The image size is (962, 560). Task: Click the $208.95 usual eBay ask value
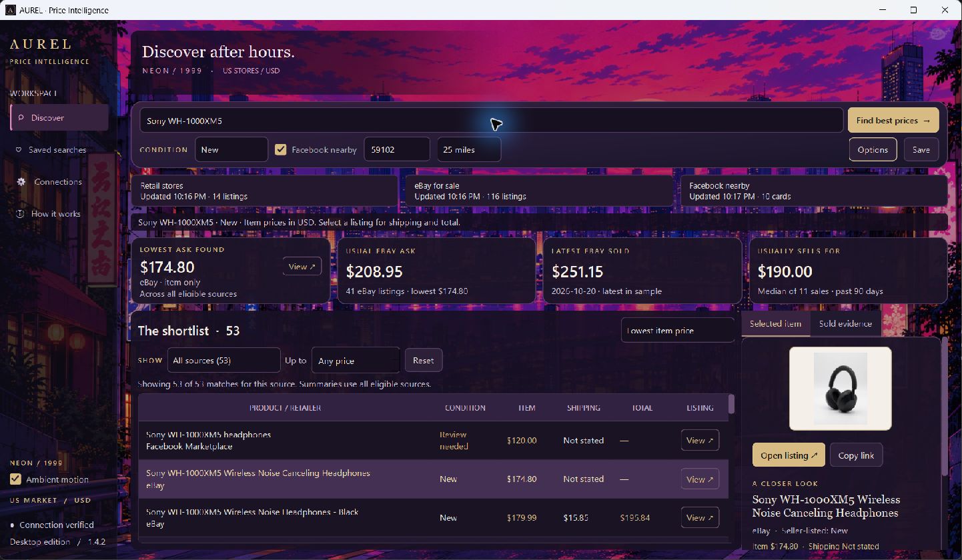[374, 271]
